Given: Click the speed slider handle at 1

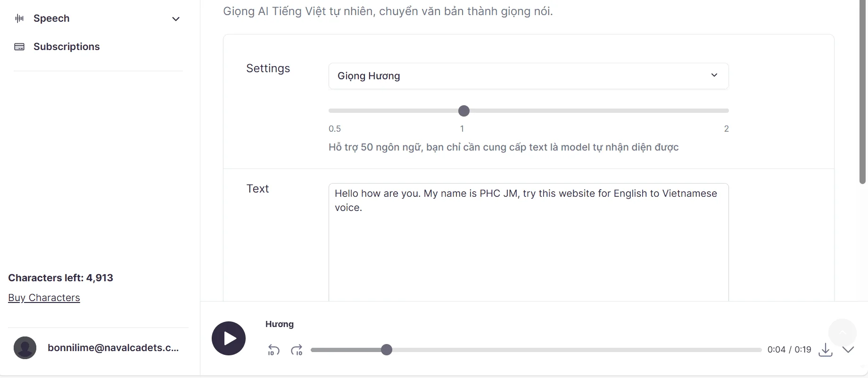Looking at the screenshot, I should coord(464,111).
